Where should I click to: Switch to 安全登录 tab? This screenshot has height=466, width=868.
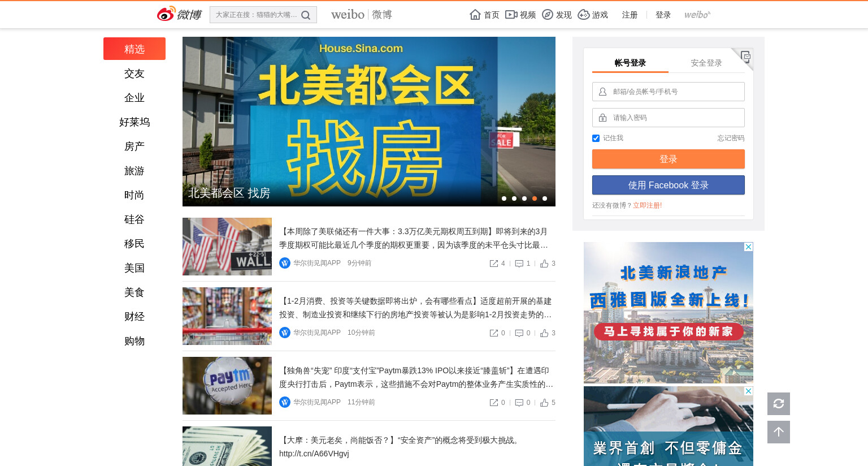706,63
